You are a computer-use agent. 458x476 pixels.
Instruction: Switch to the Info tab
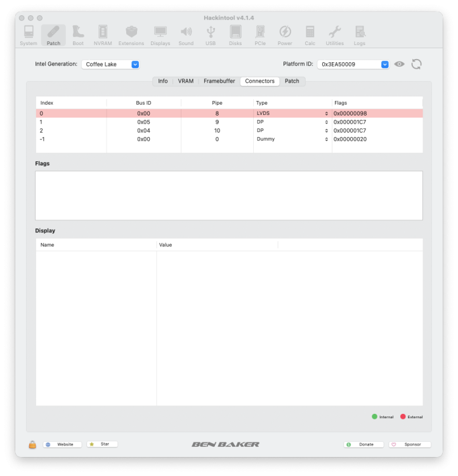pyautogui.click(x=162, y=81)
